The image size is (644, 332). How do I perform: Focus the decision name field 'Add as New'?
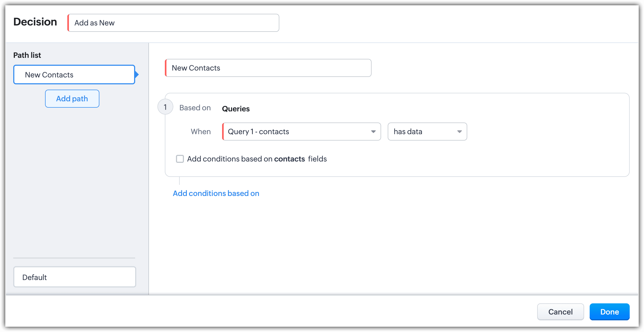173,23
